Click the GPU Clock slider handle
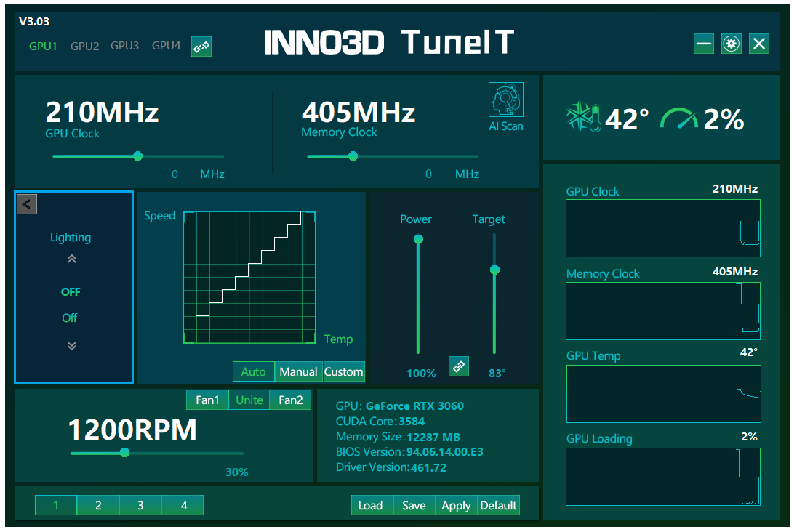Screen dimensions: 797x532 (x=137, y=156)
